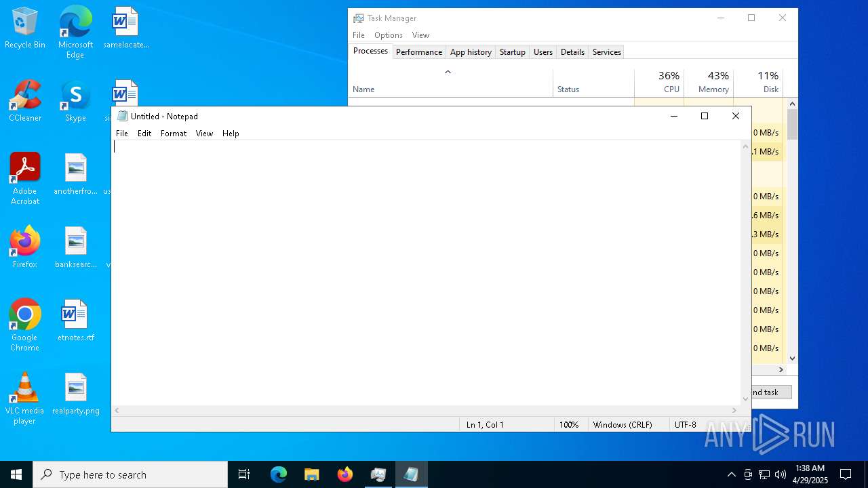
Task: Click 'Windows (CRLF)' in status bar
Action: click(x=623, y=425)
